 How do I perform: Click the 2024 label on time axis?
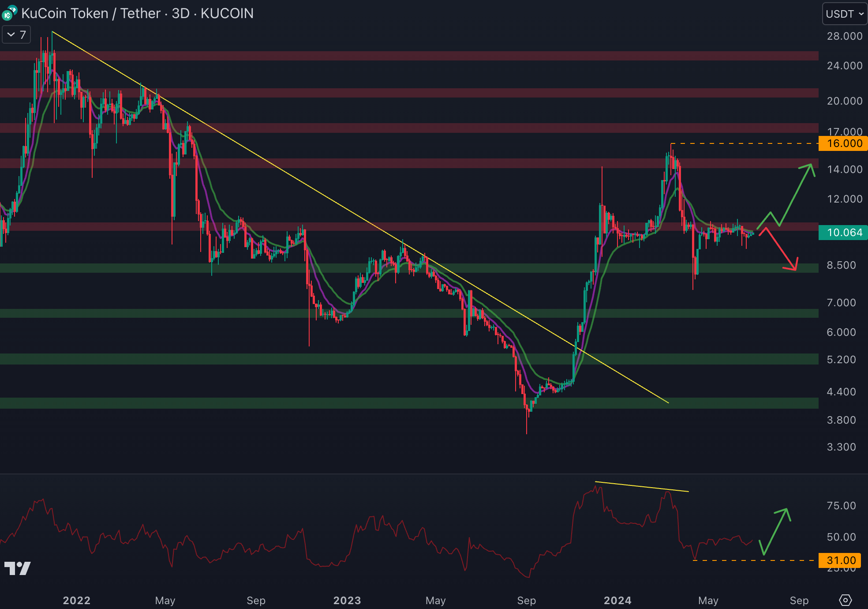[617, 600]
